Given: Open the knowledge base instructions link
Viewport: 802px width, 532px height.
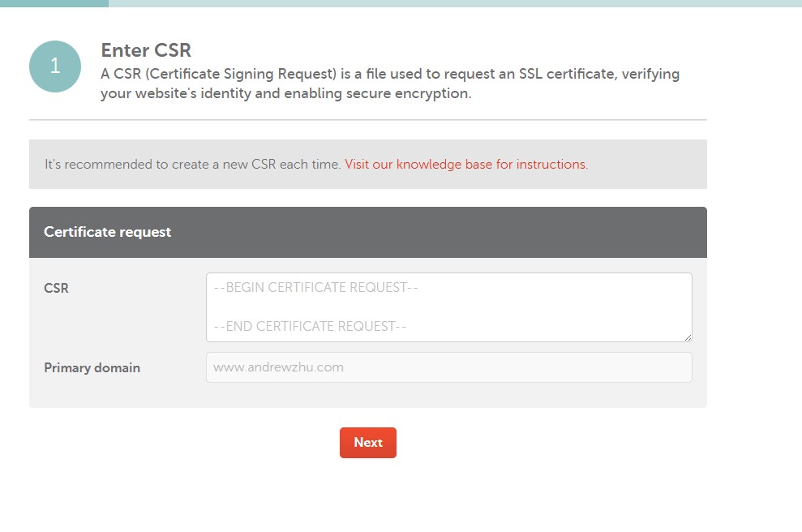Looking at the screenshot, I should 466,164.
